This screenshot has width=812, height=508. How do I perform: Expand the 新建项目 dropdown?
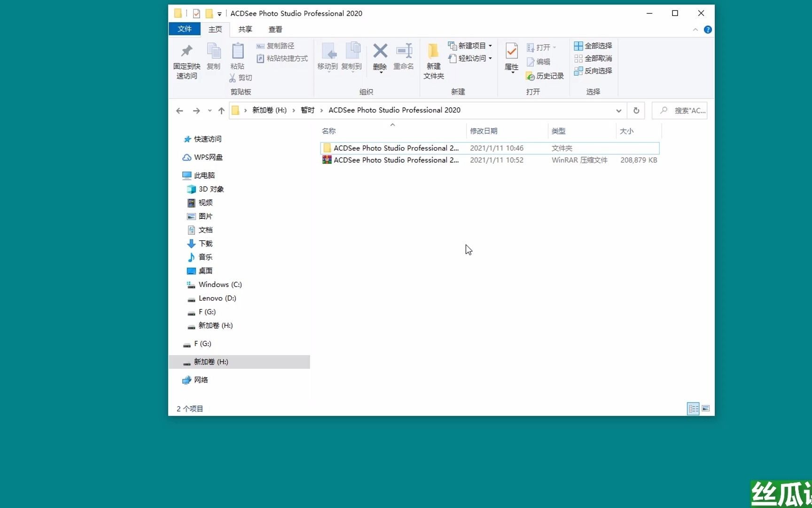pyautogui.click(x=490, y=45)
